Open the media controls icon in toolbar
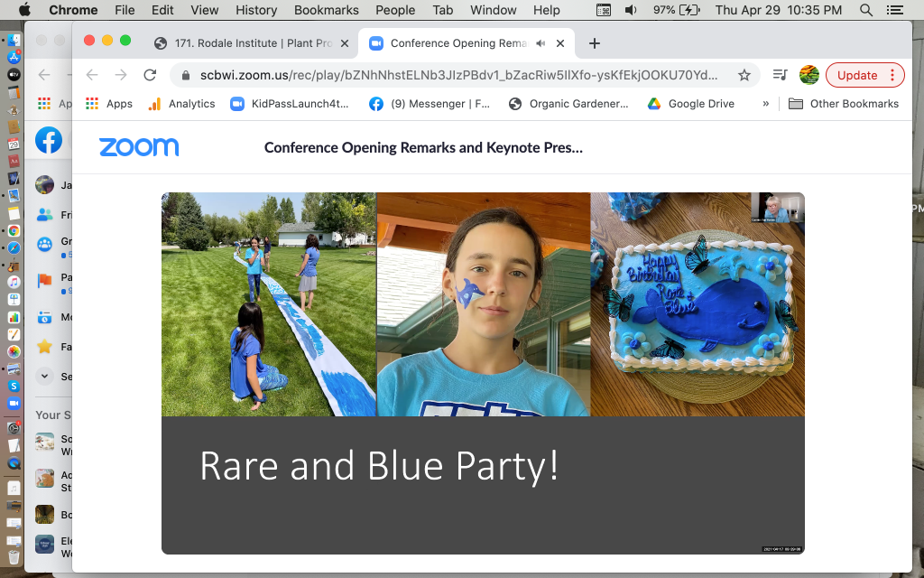924x578 pixels. [x=780, y=75]
